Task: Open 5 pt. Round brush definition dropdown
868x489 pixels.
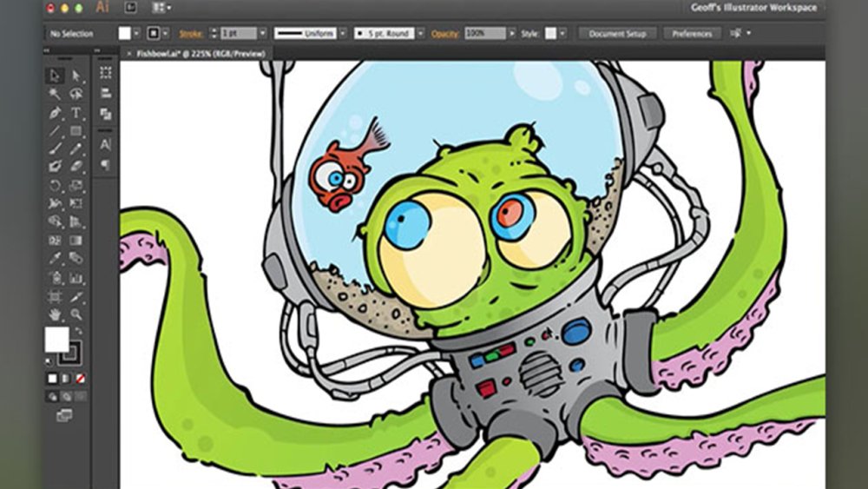Action: tap(420, 34)
